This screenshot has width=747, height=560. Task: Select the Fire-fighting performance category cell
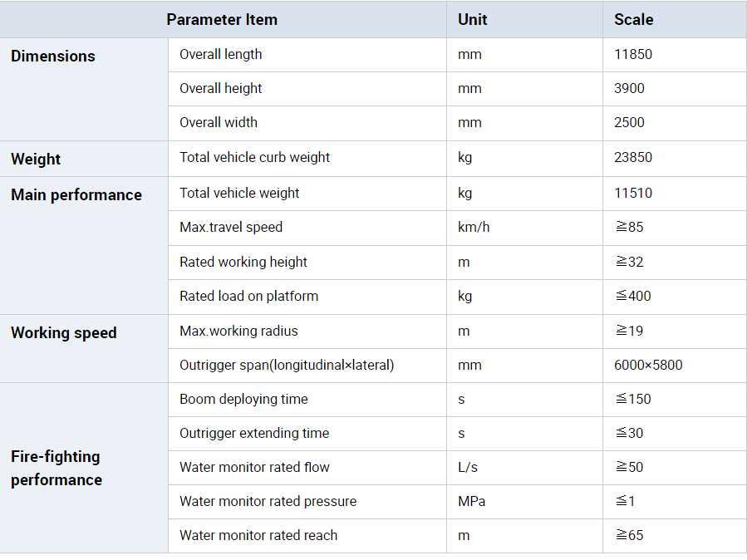pos(57,468)
